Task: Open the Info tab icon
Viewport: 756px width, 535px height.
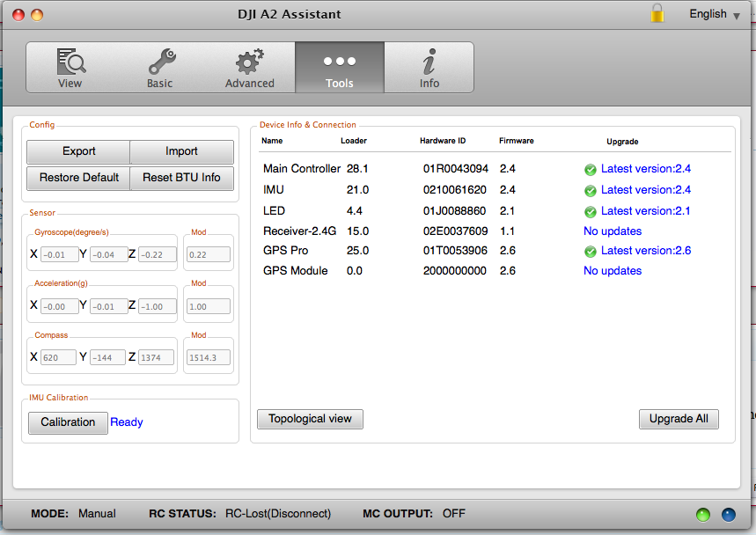Action: click(429, 62)
